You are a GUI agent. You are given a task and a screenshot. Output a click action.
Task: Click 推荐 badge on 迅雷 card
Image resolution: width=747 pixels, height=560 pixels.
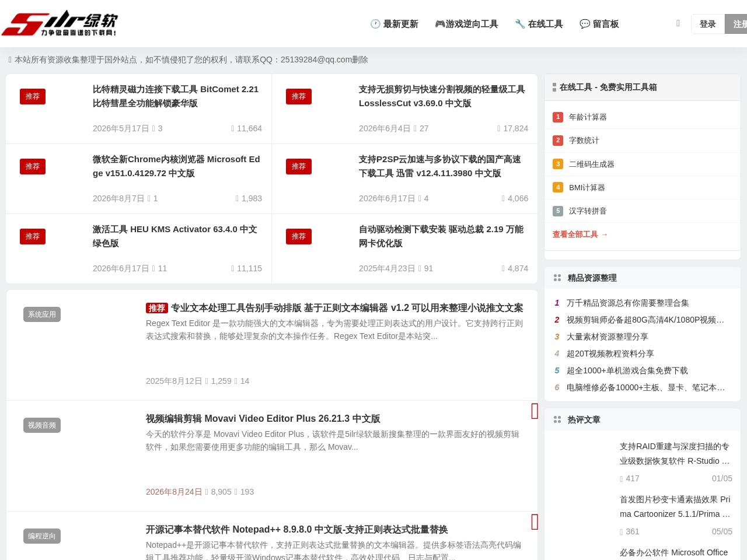pos(299,166)
